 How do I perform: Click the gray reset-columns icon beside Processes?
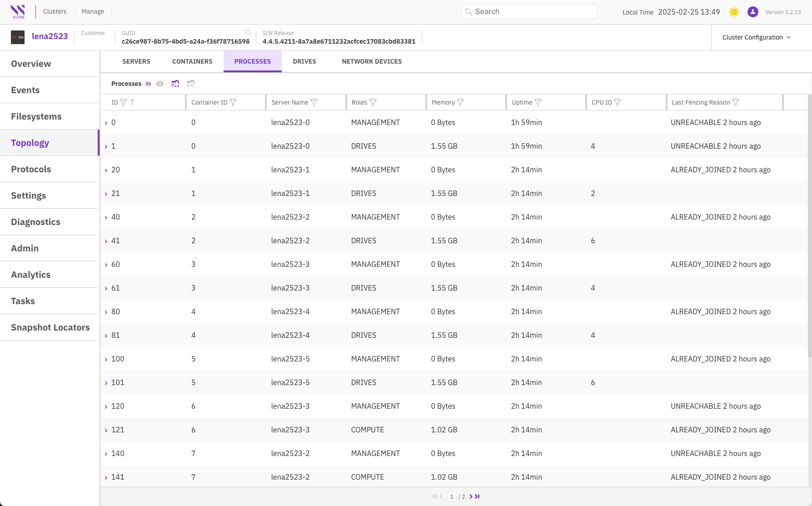tap(191, 84)
